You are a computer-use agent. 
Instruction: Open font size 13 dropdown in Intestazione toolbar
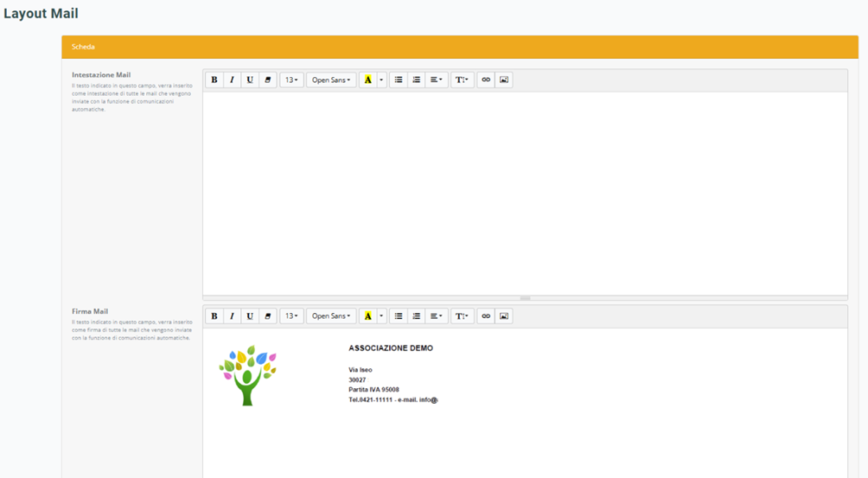[291, 80]
